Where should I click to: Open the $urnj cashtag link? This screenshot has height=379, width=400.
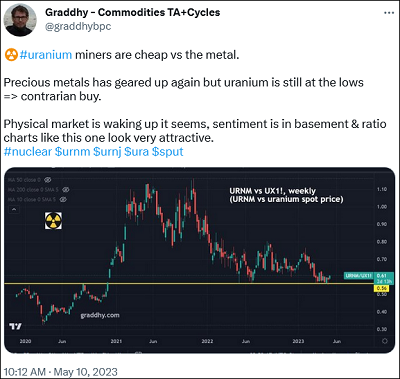[x=107, y=151]
